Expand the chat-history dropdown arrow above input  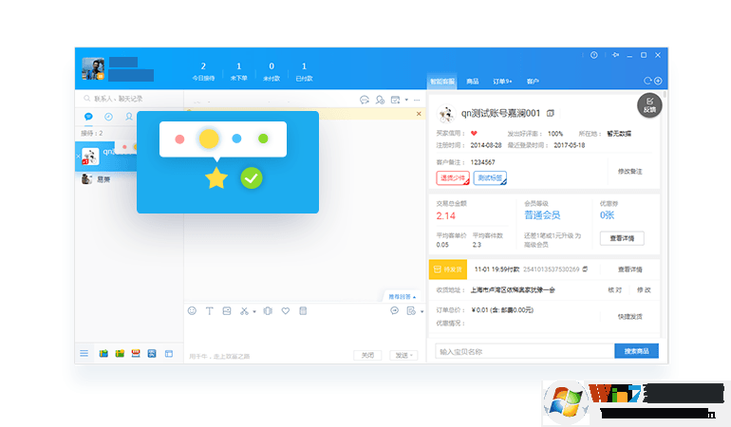point(422,311)
